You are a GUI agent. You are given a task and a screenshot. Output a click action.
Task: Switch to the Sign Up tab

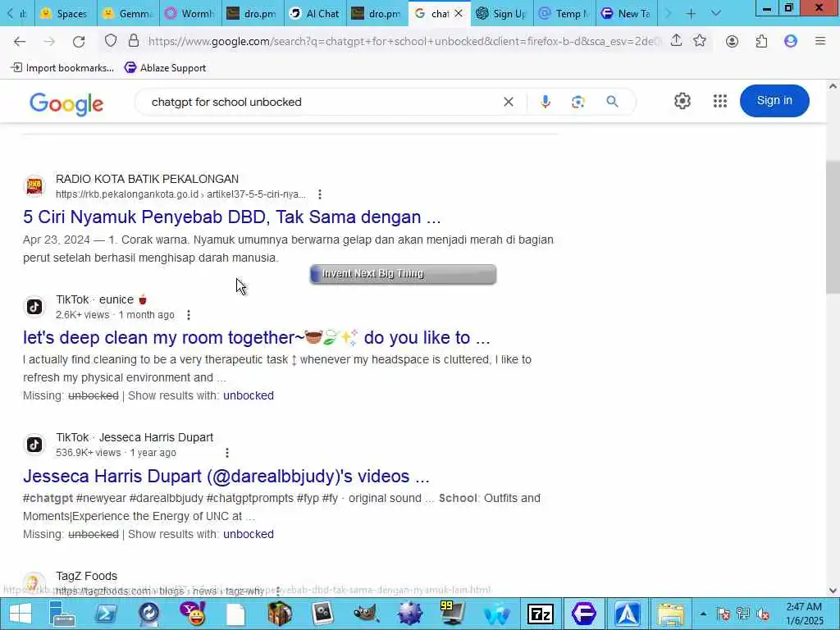502,13
